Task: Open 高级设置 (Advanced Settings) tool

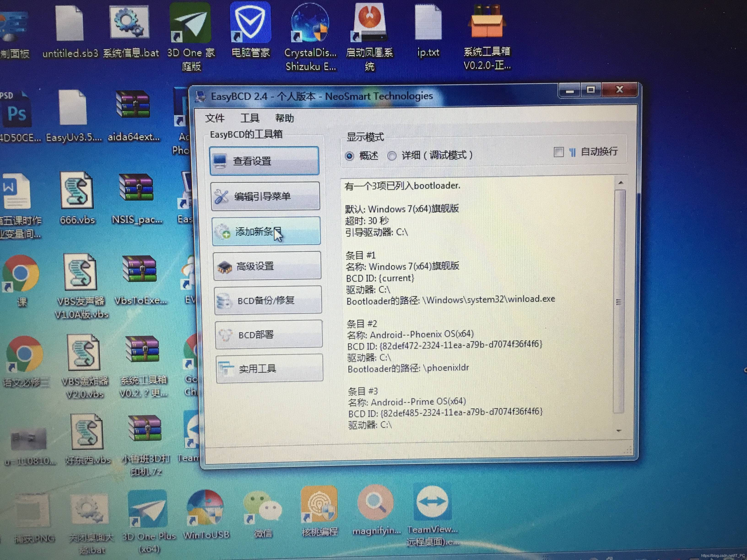Action: click(x=266, y=266)
